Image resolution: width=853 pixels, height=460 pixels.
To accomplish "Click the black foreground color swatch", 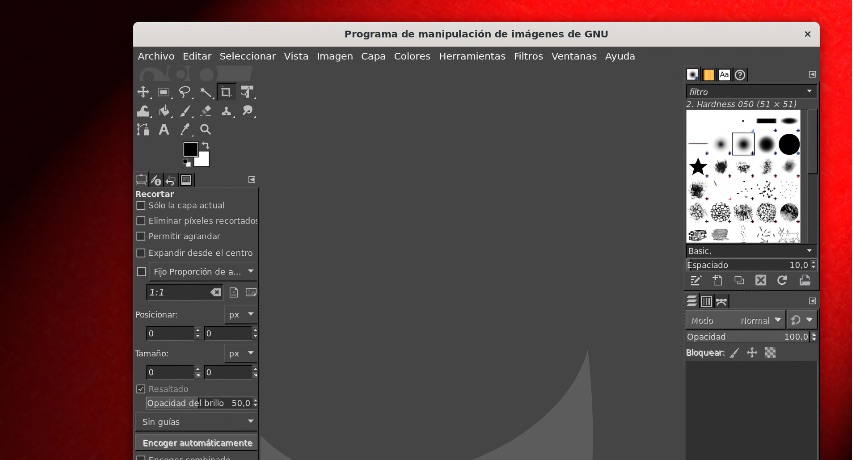I will [190, 148].
